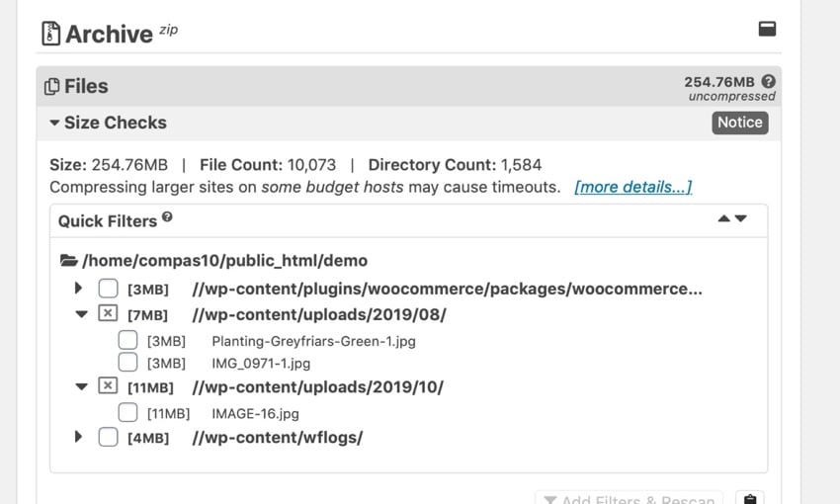Image resolution: width=840 pixels, height=504 pixels.
Task: Check the woocommerce packages 3MB checkbox
Action: [108, 289]
